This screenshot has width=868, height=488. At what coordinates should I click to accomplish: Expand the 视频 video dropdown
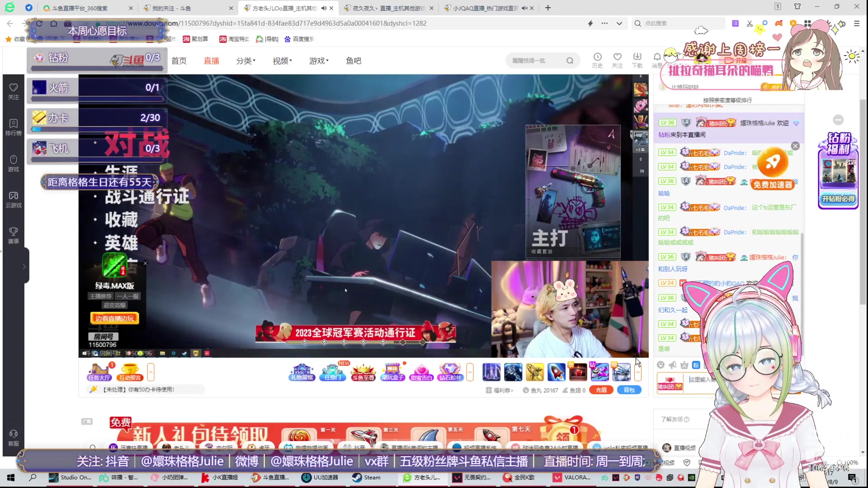pos(283,61)
